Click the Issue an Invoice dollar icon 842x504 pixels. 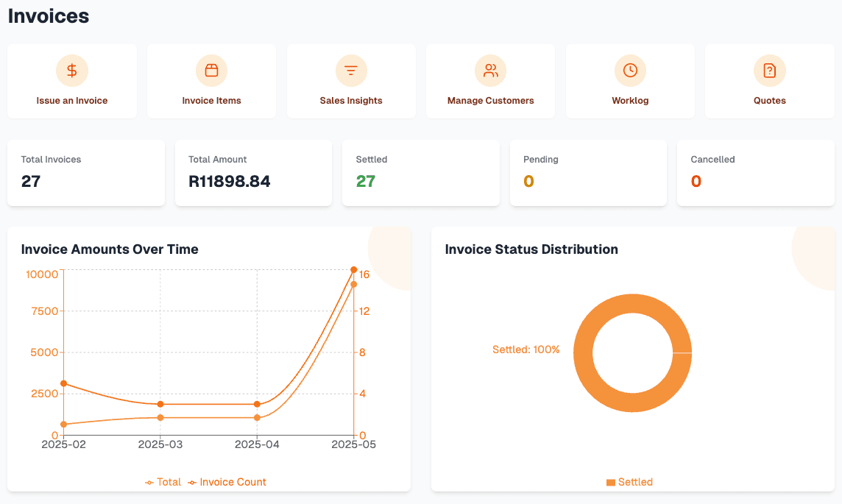(71, 70)
